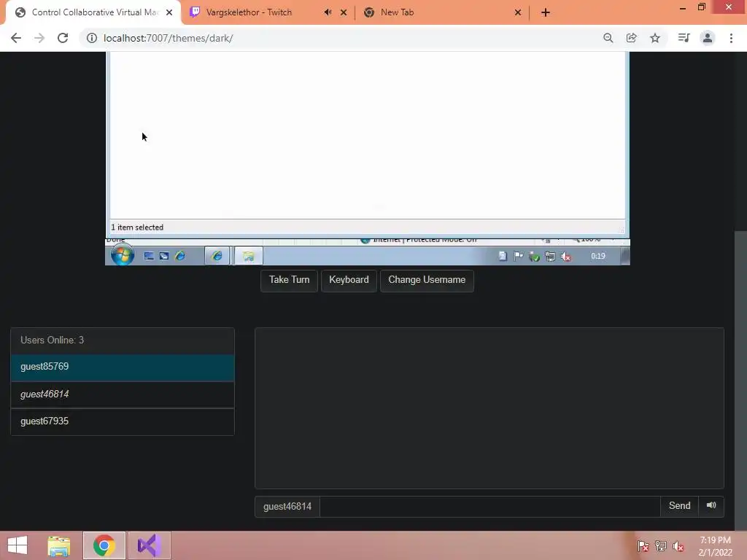Click the Users Online: 3 header
Image resolution: width=747 pixels, height=560 pixels.
pos(123,341)
